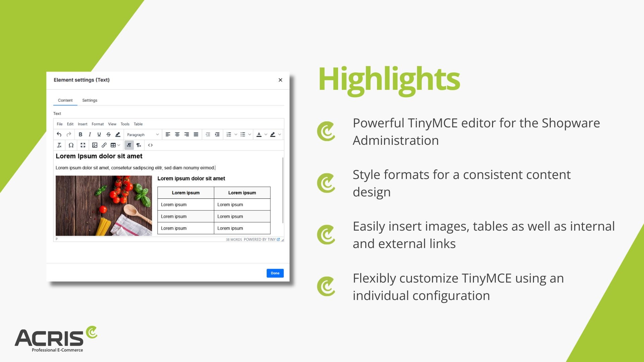Justify the text
The height and width of the screenshot is (362, 644).
[196, 134]
